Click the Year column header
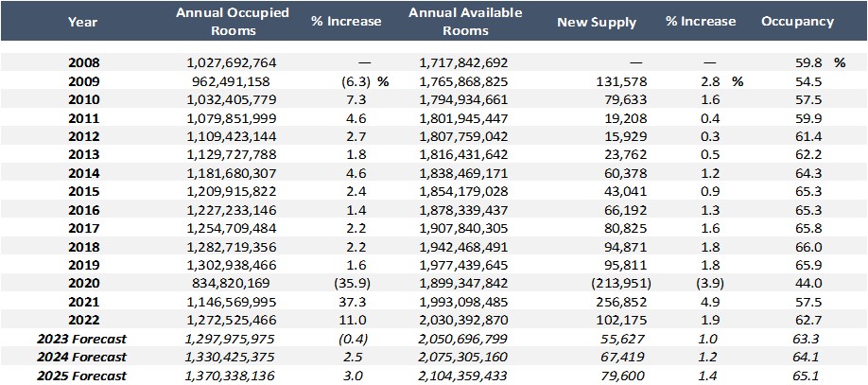Viewport: 868px width, 385px height. (x=82, y=21)
